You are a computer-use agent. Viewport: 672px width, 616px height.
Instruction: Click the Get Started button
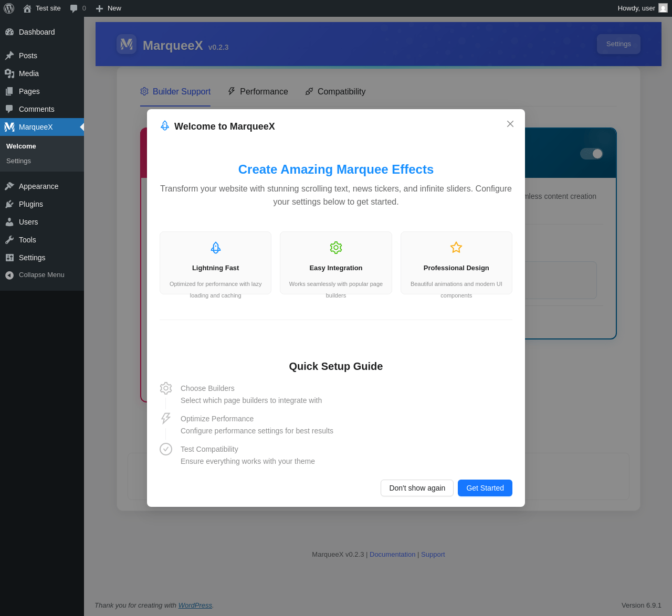pyautogui.click(x=485, y=488)
